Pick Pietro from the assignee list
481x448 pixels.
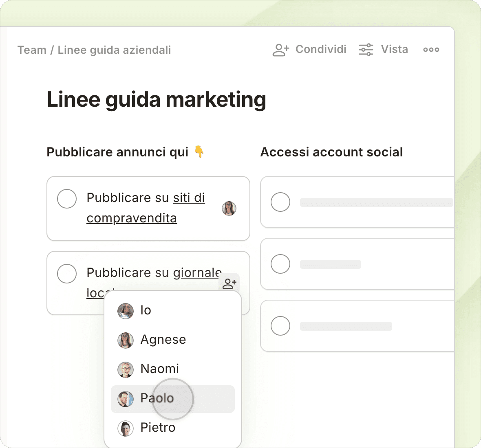158,428
